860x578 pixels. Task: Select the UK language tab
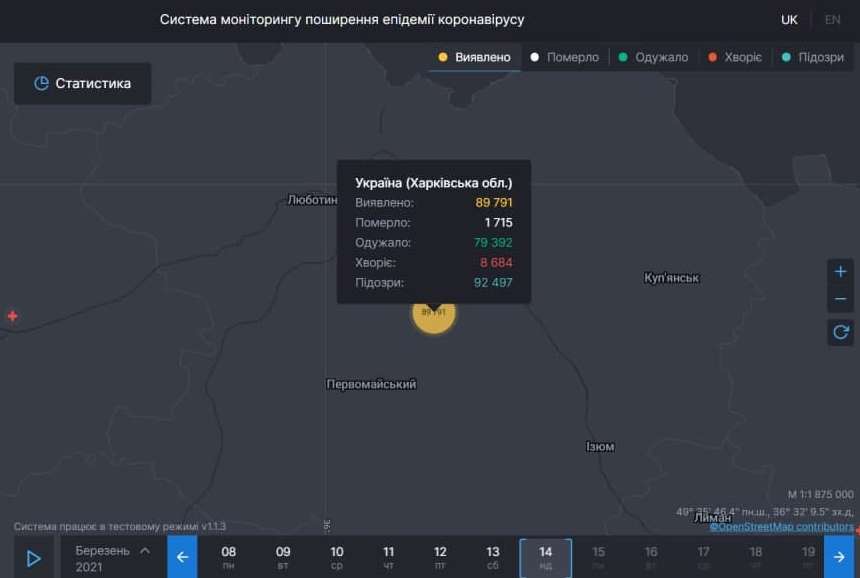click(x=789, y=19)
